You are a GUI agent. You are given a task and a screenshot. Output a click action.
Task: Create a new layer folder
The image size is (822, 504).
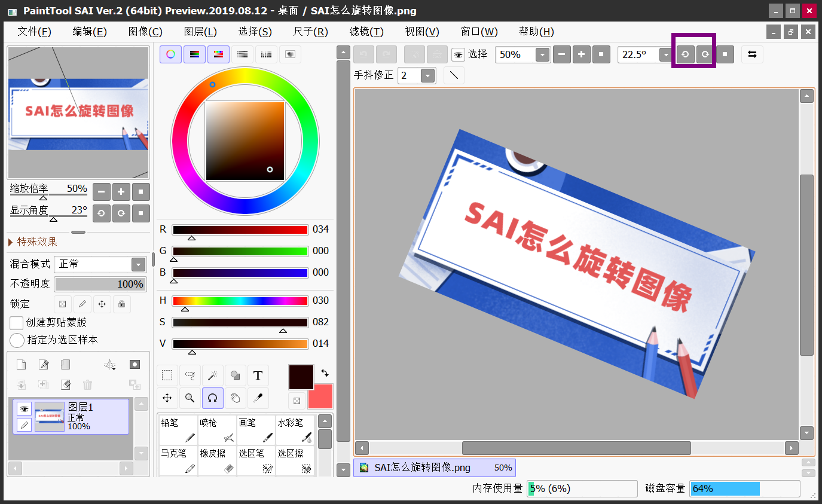pyautogui.click(x=66, y=365)
